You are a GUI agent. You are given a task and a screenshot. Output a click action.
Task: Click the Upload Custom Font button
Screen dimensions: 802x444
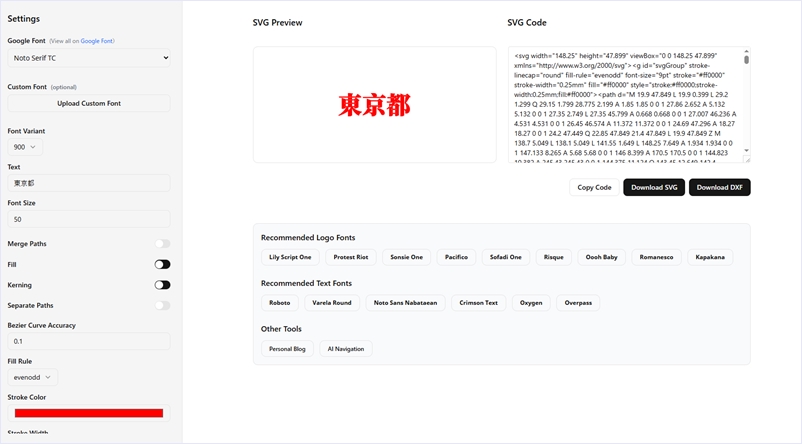pyautogui.click(x=89, y=103)
